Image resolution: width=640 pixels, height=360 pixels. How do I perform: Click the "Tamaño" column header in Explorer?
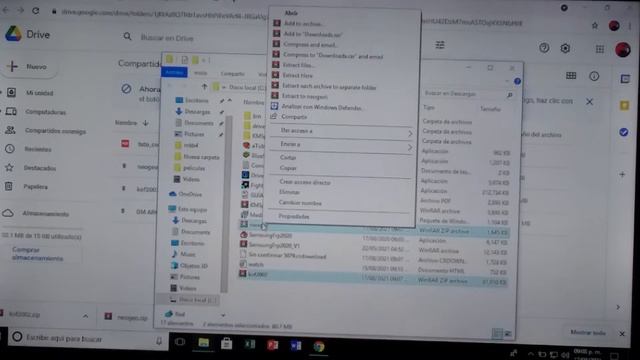point(490,109)
